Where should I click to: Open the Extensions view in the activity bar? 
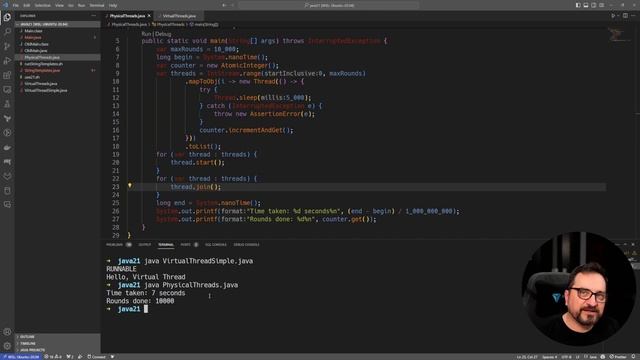(x=7, y=75)
